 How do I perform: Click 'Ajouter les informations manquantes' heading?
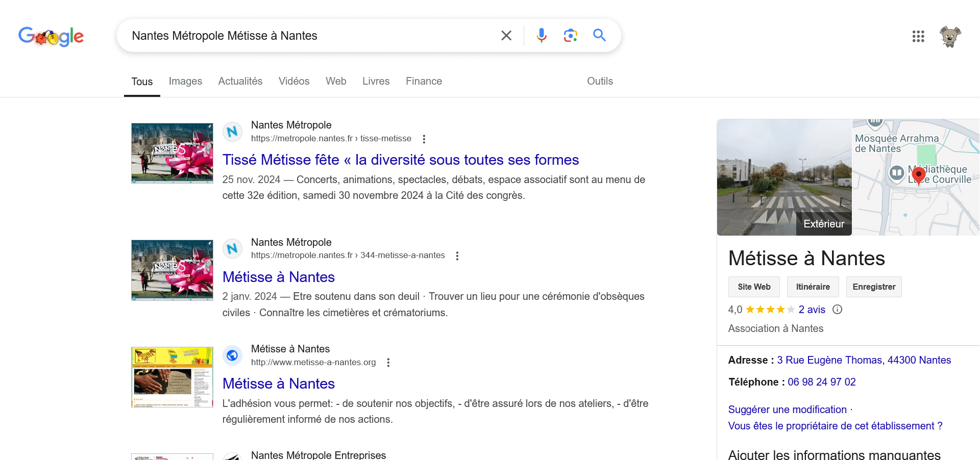click(x=834, y=455)
